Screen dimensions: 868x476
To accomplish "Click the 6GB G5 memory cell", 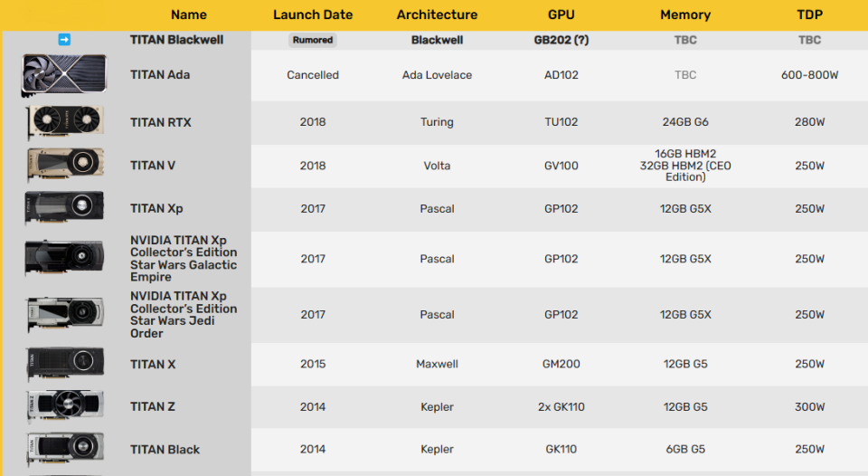I will click(685, 450).
